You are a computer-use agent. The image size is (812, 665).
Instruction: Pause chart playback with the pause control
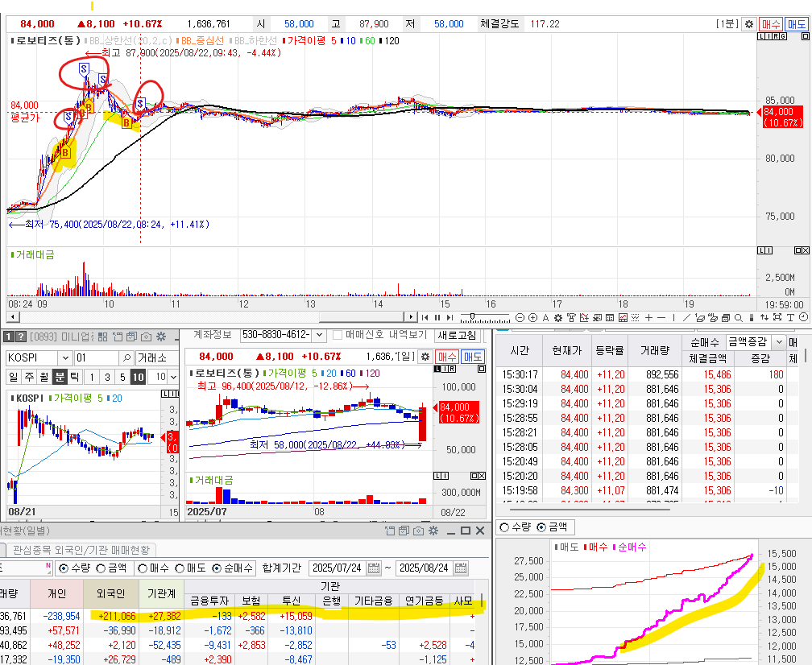click(x=437, y=318)
